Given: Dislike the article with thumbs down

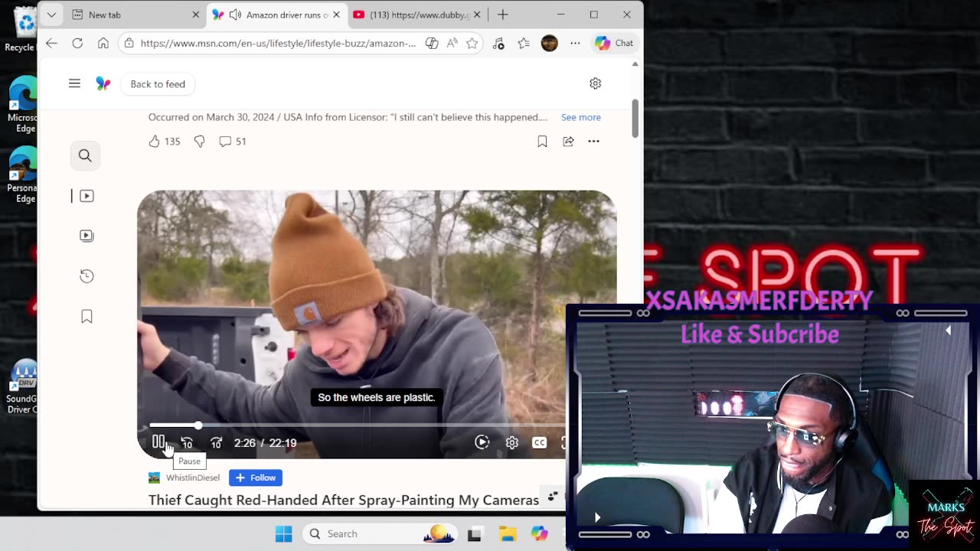Looking at the screenshot, I should click(199, 141).
